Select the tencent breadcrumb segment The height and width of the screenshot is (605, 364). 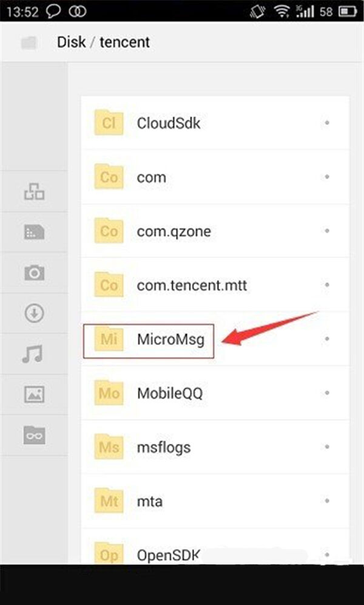124,43
